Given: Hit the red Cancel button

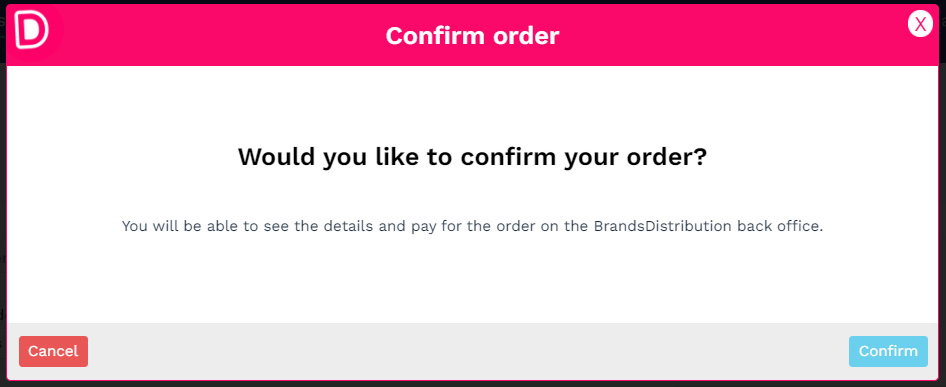Looking at the screenshot, I should click(53, 351).
